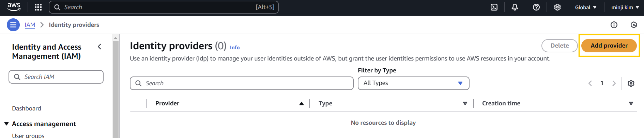Toggle the side navigation hamburger menu
The height and width of the screenshot is (138, 644).
tap(13, 25)
